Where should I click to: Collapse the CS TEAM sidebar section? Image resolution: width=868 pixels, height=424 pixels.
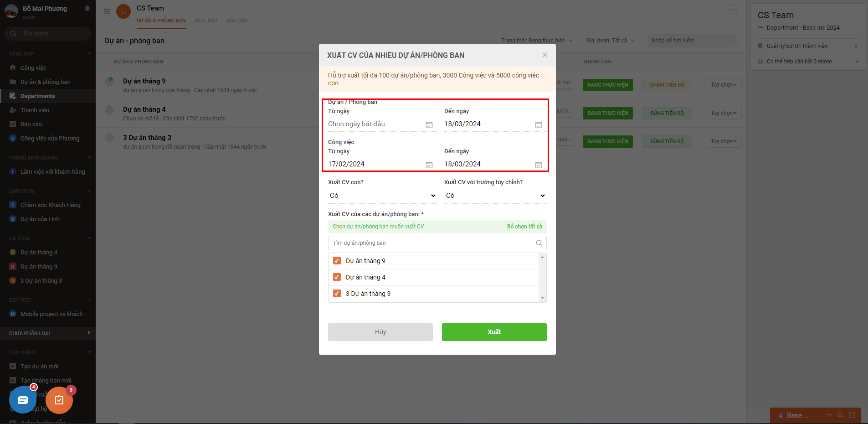89,238
